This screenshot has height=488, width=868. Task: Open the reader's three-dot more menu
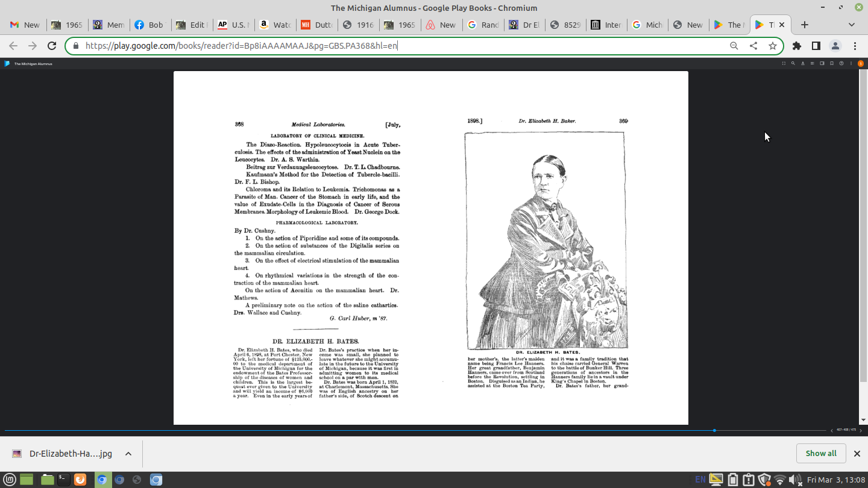pos(851,63)
